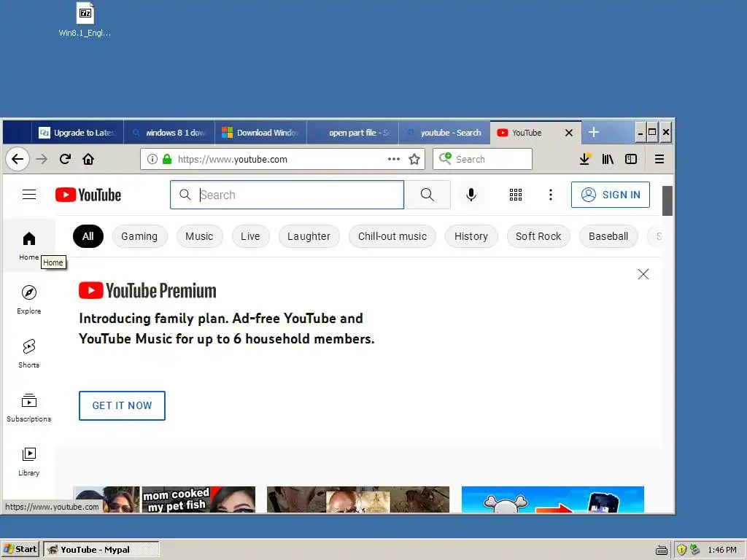Switch to the open part file tab
Image resolution: width=747 pixels, height=560 pixels.
click(x=353, y=133)
